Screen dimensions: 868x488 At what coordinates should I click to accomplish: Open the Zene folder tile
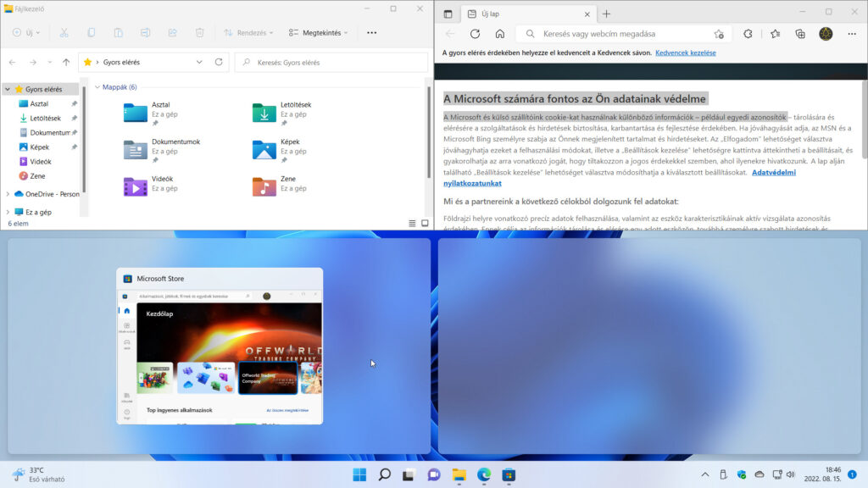click(x=280, y=187)
